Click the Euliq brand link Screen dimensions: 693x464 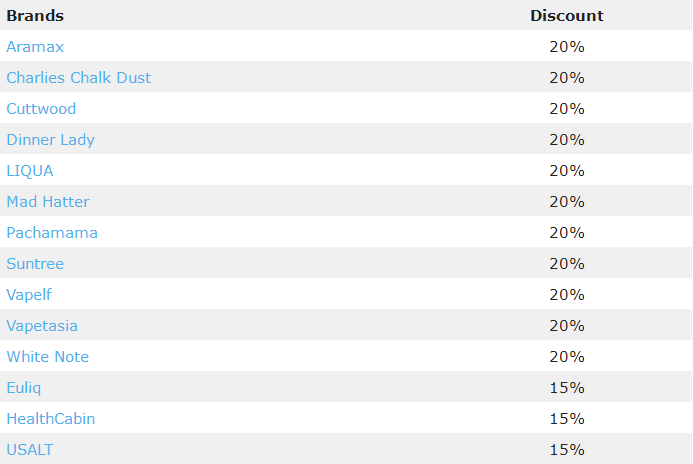23,388
